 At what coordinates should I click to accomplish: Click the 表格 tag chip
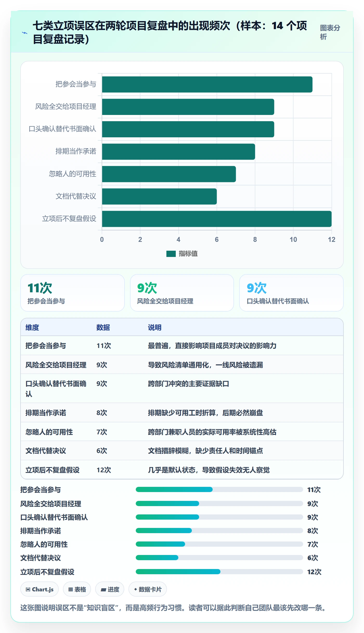click(x=77, y=589)
